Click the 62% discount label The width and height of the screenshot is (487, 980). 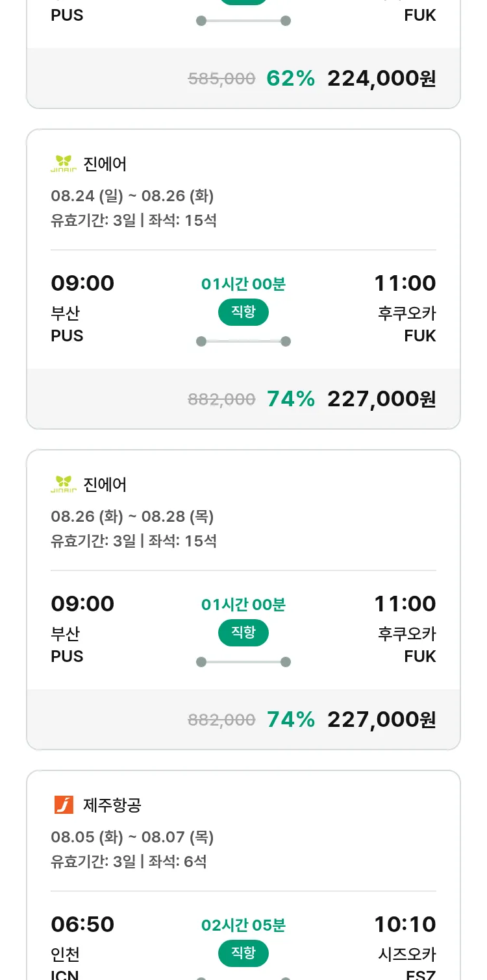(x=290, y=79)
